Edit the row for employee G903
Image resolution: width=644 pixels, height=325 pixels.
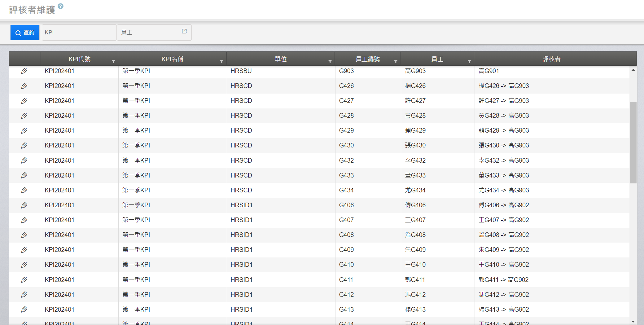pyautogui.click(x=24, y=71)
